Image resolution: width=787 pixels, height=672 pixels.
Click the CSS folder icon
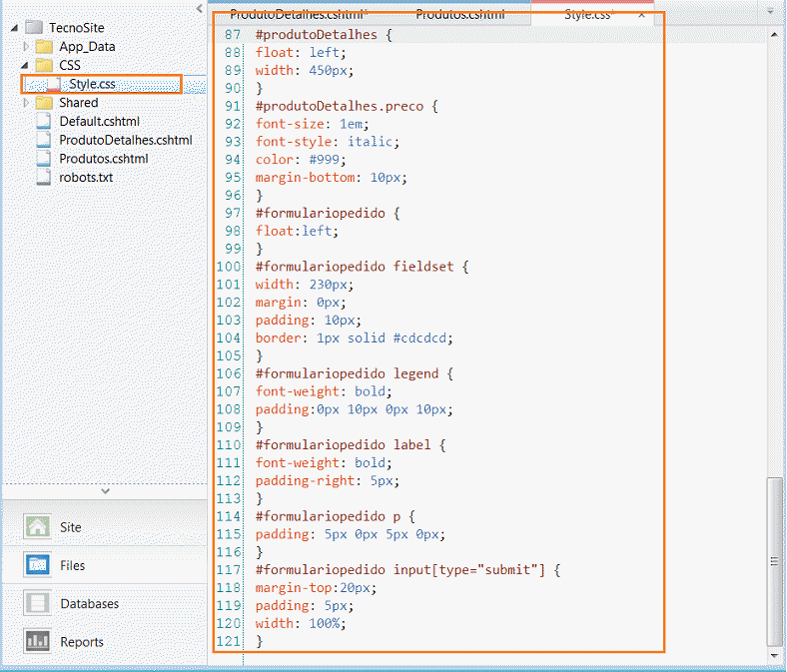coord(45,65)
